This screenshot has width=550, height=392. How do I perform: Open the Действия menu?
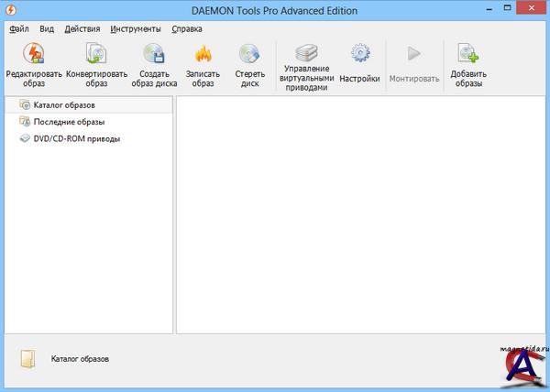click(82, 29)
